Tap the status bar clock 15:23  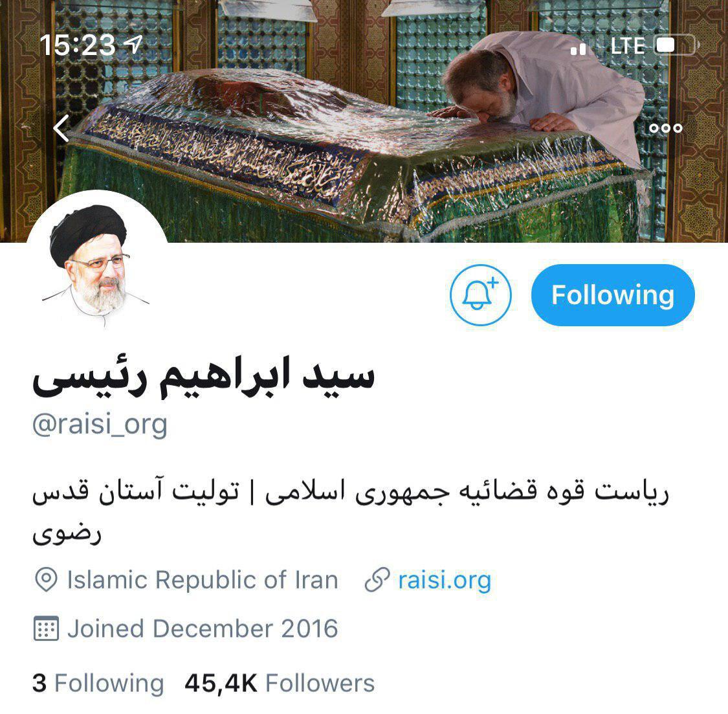(x=78, y=45)
